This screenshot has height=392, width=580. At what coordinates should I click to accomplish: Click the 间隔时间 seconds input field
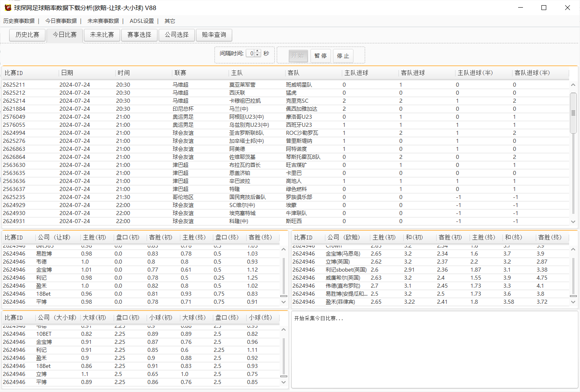[251, 53]
